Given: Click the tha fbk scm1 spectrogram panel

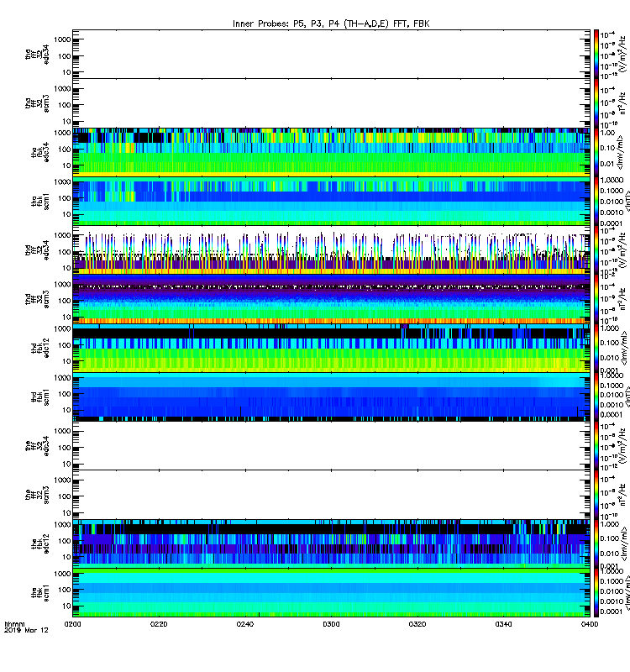Looking at the screenshot, I should point(331,201).
